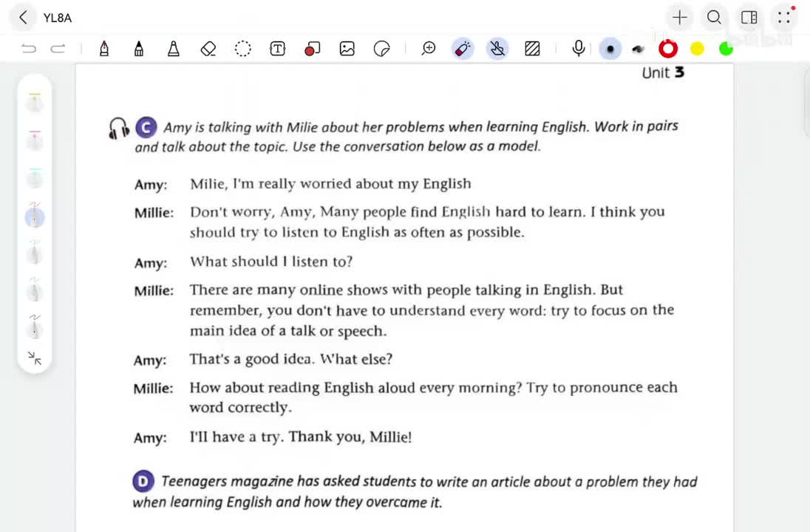
Task: Click 'and talk about the topic' instruction line
Action: coord(337,147)
